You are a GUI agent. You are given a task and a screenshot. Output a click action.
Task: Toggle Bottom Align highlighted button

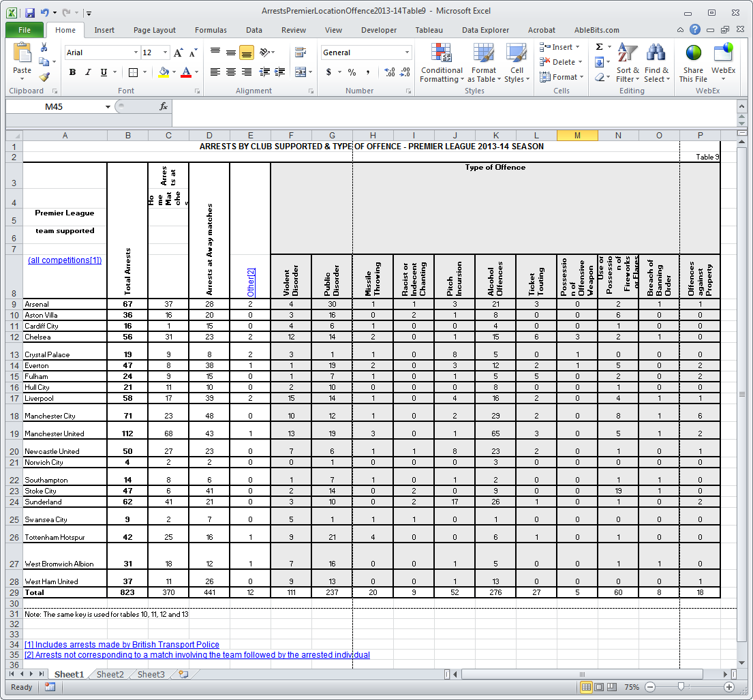247,52
